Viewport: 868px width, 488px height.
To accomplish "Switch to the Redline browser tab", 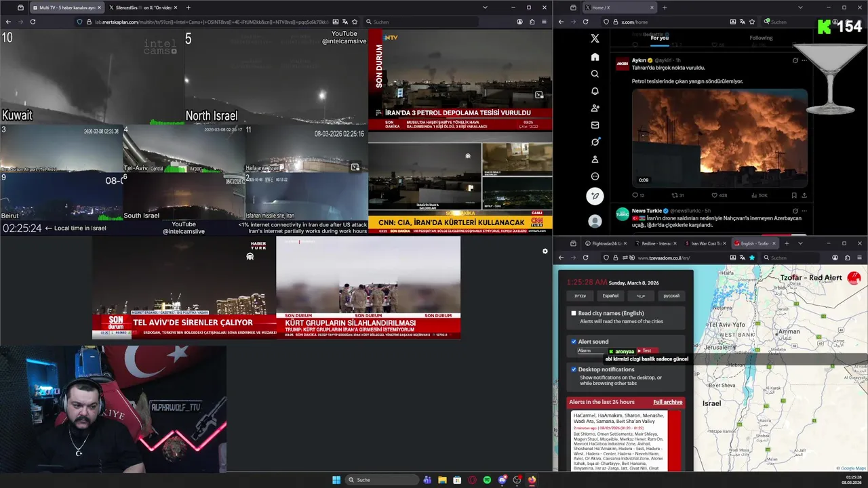I will point(656,243).
